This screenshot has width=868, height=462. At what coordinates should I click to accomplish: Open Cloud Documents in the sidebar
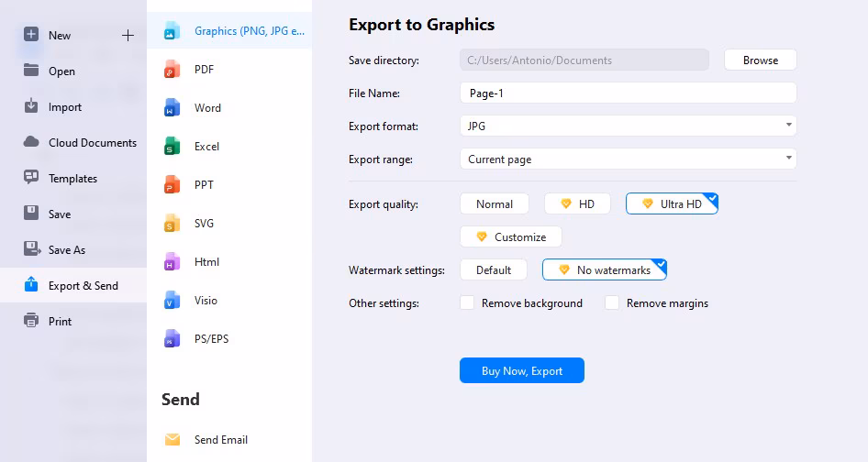tap(92, 143)
